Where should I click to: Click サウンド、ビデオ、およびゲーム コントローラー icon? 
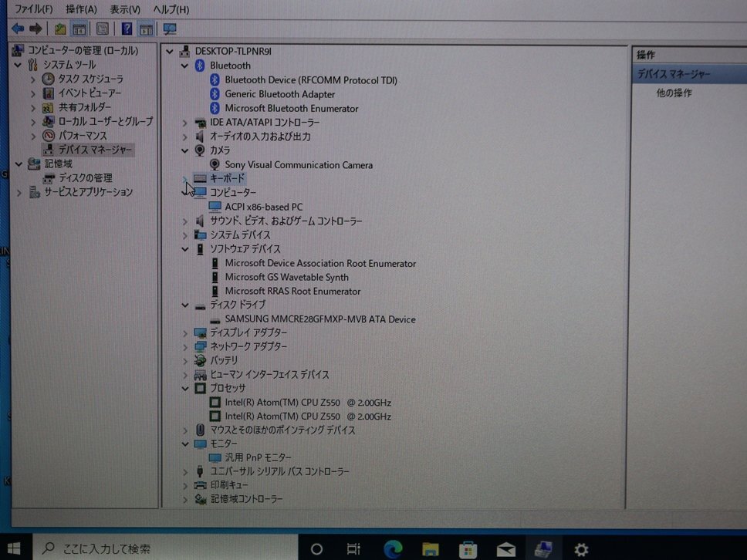200,221
